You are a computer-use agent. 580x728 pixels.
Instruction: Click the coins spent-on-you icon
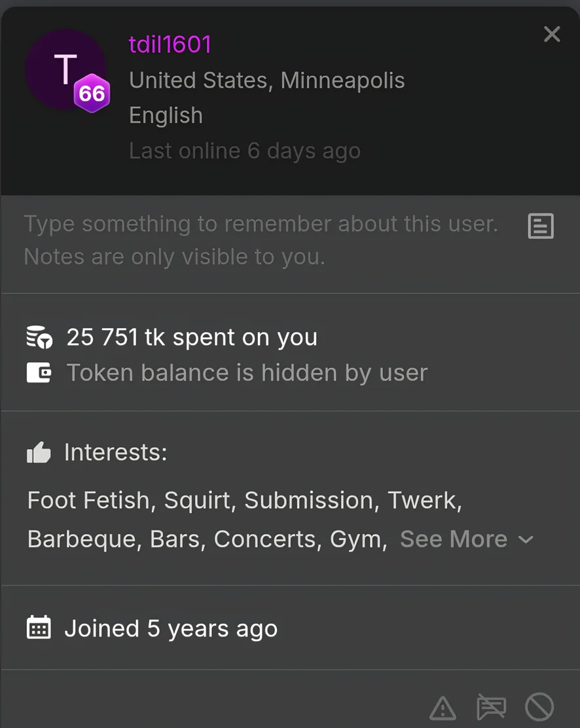pos(39,337)
